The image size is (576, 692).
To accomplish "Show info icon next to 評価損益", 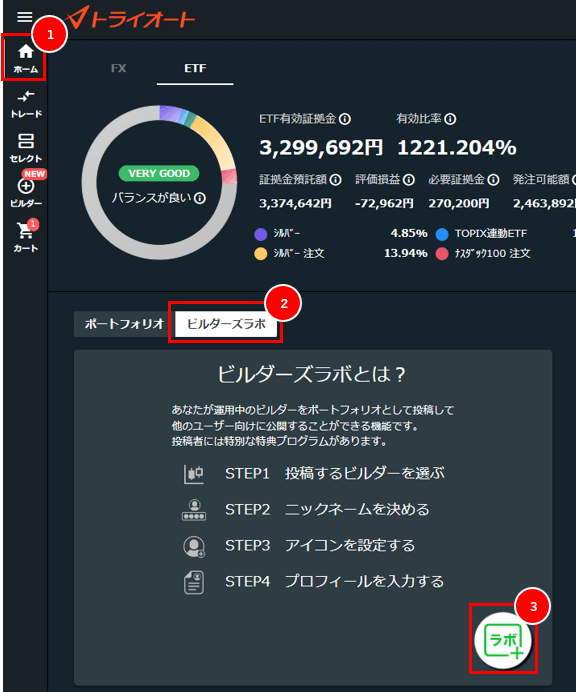I will (409, 180).
